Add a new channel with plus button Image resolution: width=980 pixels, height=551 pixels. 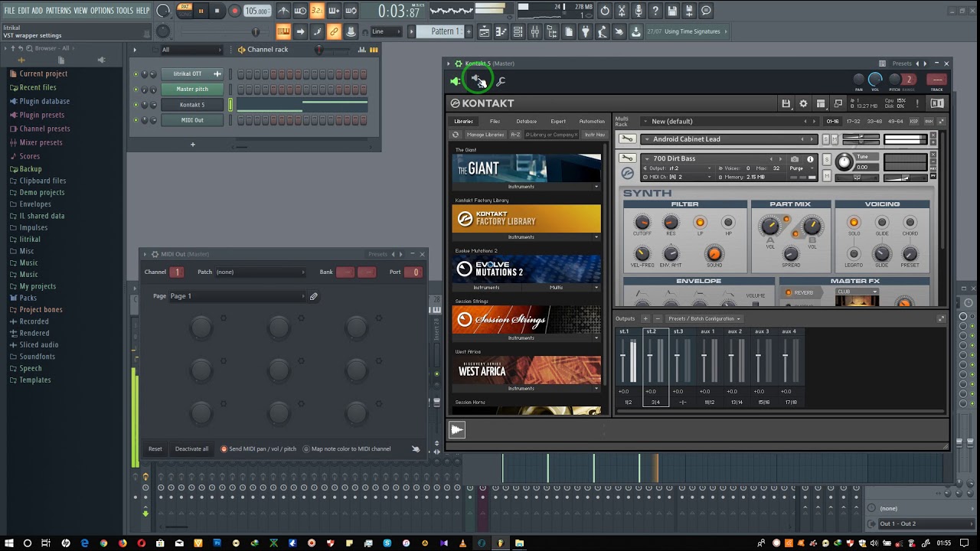192,144
